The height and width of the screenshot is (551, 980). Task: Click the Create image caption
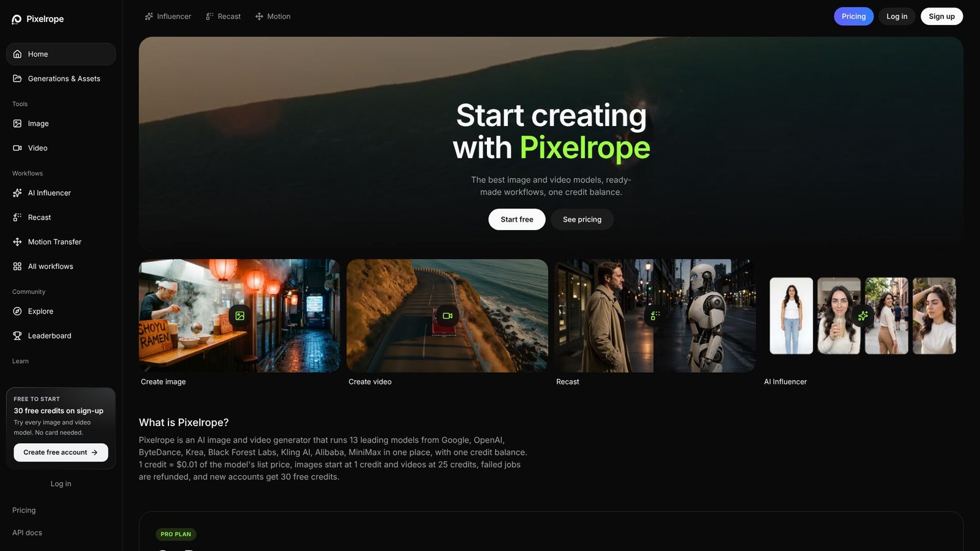(x=164, y=381)
